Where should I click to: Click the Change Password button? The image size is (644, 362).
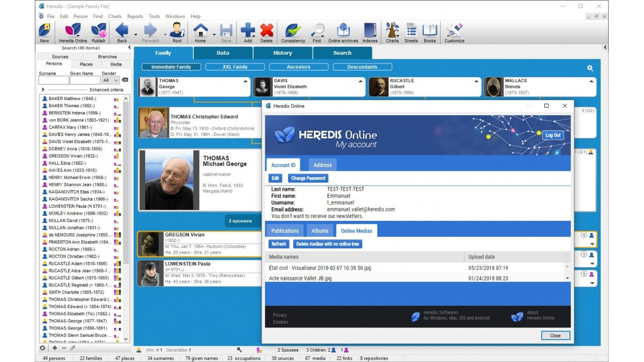pos(308,178)
